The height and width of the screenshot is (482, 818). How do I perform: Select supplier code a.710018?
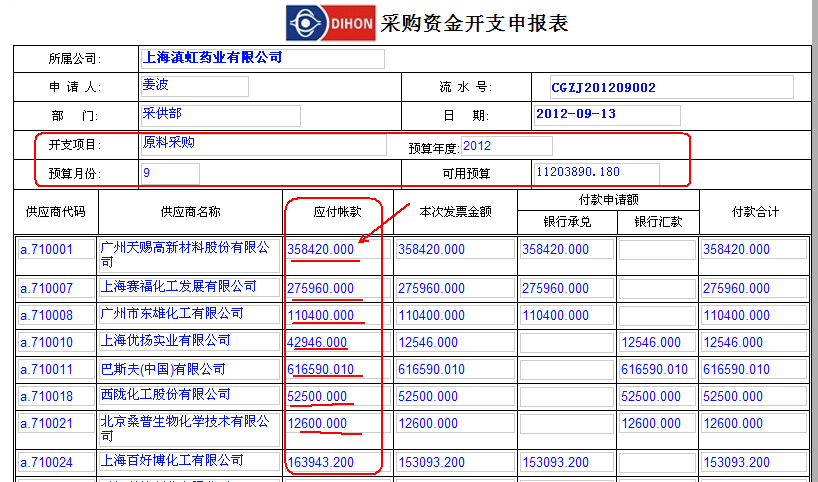[x=56, y=396]
